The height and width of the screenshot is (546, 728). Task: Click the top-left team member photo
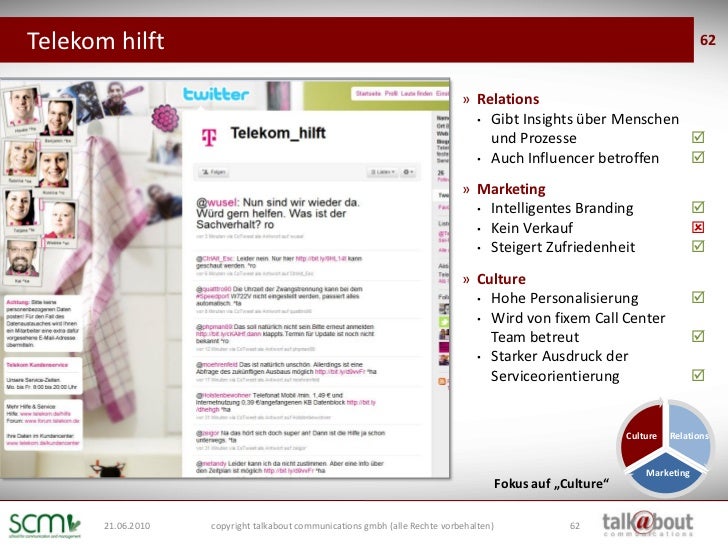tap(21, 110)
